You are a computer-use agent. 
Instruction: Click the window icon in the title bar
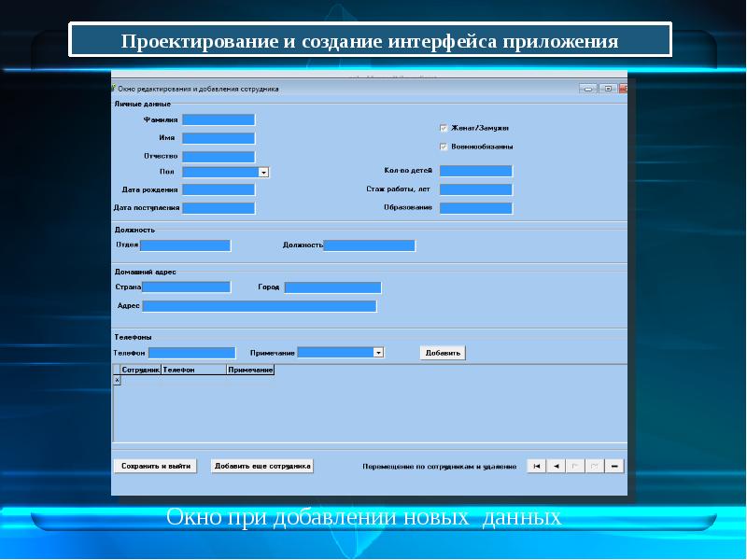tap(114, 88)
